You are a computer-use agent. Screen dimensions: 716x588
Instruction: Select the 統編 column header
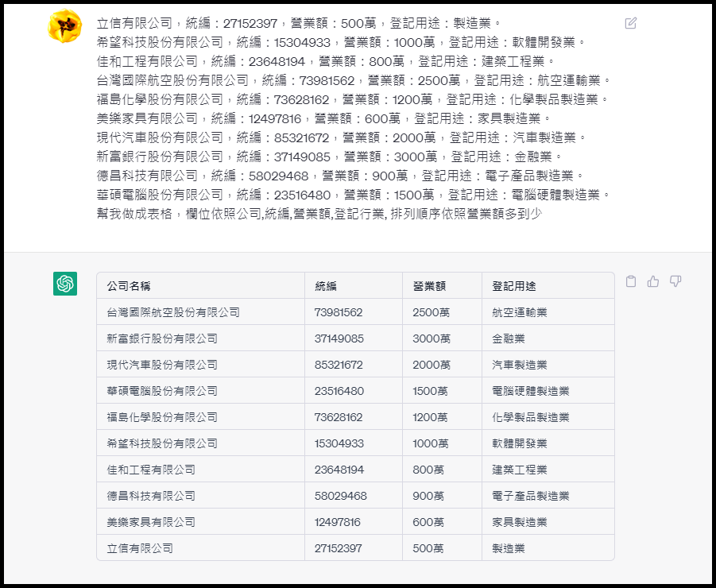[354, 286]
